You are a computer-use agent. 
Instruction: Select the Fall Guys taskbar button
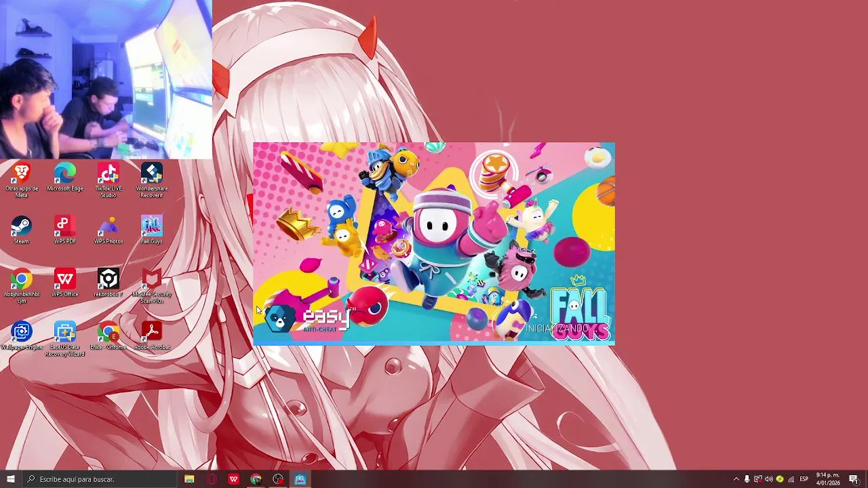tap(300, 479)
